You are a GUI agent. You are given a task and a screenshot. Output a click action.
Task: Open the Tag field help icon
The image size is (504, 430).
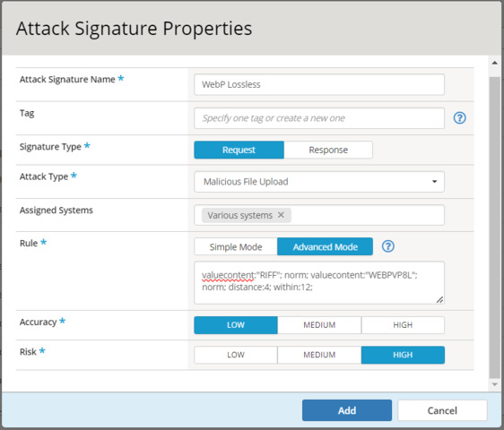pyautogui.click(x=459, y=118)
